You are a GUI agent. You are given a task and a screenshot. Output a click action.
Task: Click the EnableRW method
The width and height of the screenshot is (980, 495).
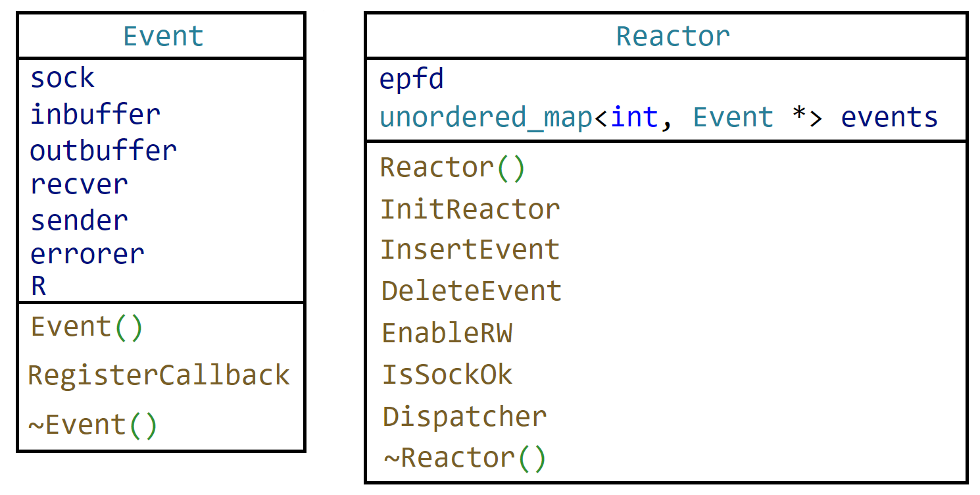(x=447, y=333)
